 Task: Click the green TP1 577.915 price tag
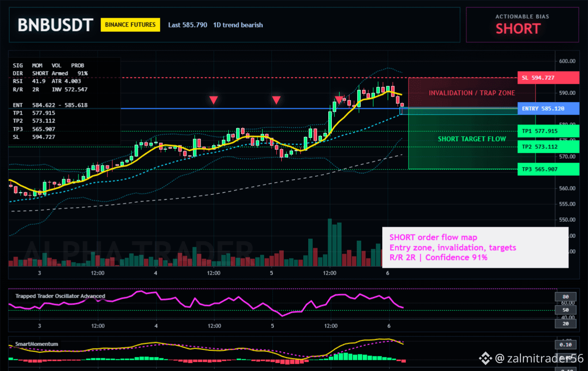(x=548, y=131)
